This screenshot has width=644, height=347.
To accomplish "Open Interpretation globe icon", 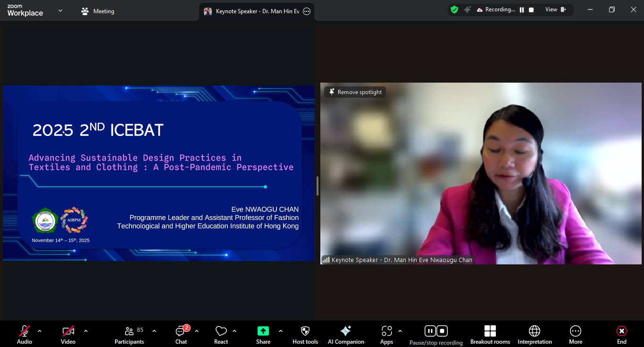I will [x=534, y=331].
